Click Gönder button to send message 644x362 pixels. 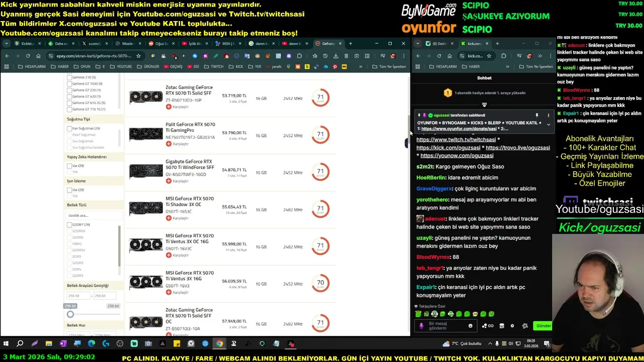tap(543, 326)
